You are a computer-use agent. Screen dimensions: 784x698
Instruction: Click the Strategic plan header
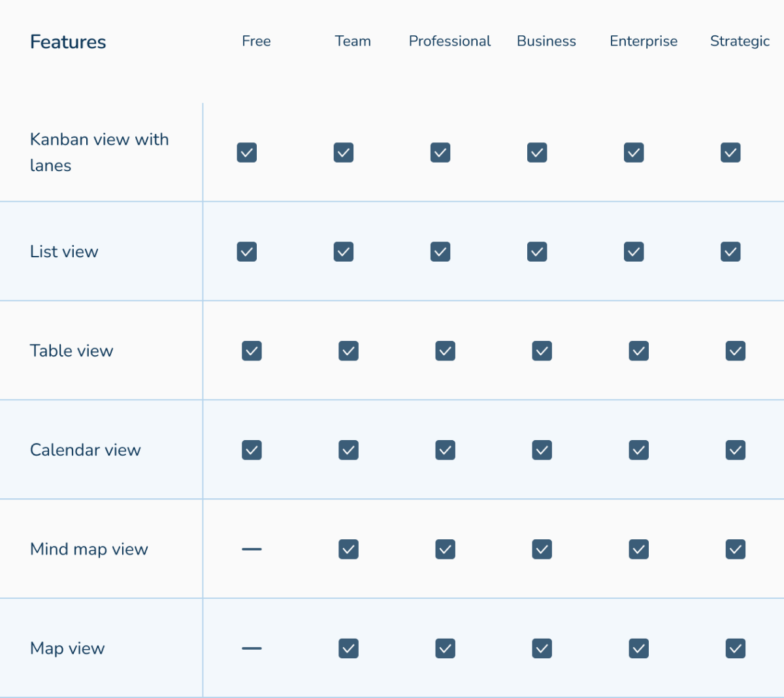(740, 41)
